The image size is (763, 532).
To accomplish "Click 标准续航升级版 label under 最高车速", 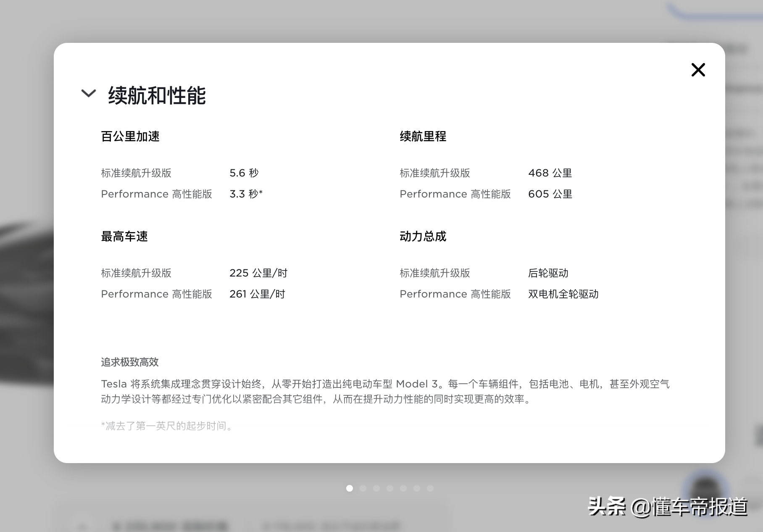I will tap(136, 273).
